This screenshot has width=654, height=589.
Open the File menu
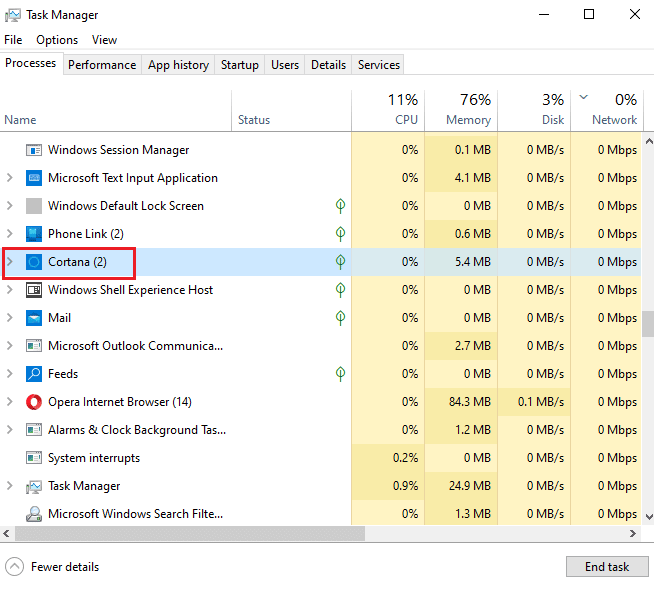click(13, 40)
